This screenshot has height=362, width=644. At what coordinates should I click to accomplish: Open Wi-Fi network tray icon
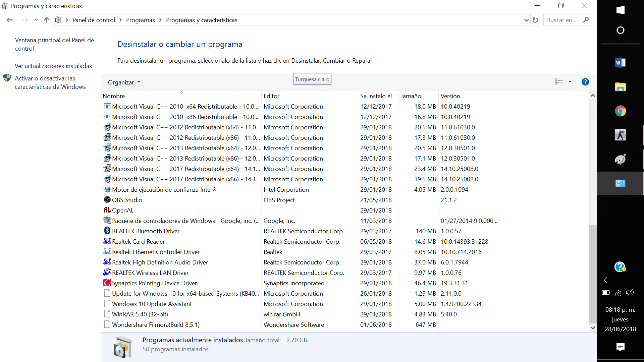pos(618,292)
